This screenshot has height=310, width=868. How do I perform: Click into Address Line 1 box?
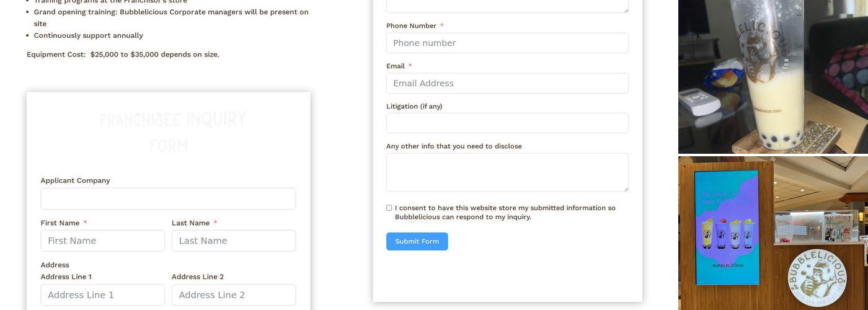103,294
